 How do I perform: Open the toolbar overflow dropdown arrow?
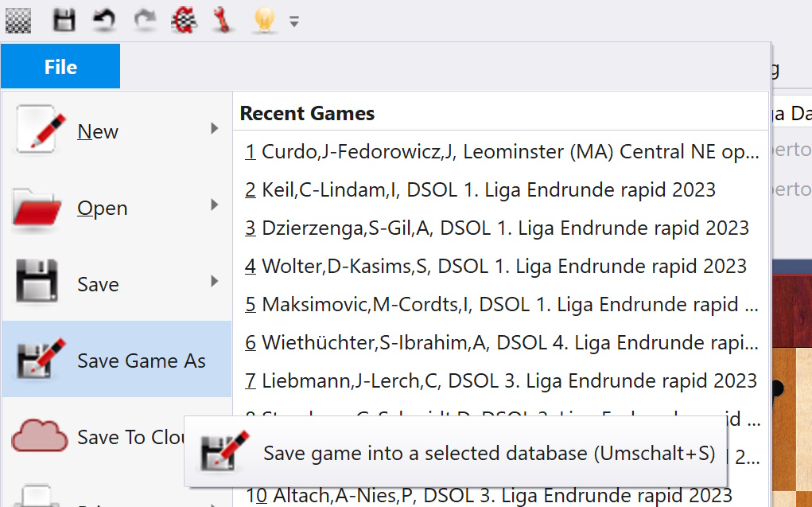pos(293,21)
